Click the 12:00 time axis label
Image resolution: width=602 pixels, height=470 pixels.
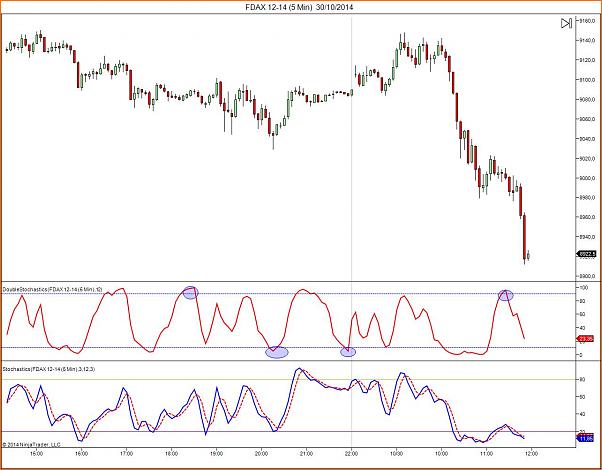coord(531,453)
